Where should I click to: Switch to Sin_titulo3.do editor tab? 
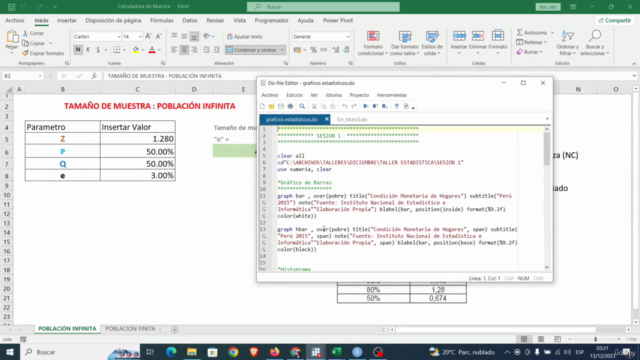click(351, 119)
